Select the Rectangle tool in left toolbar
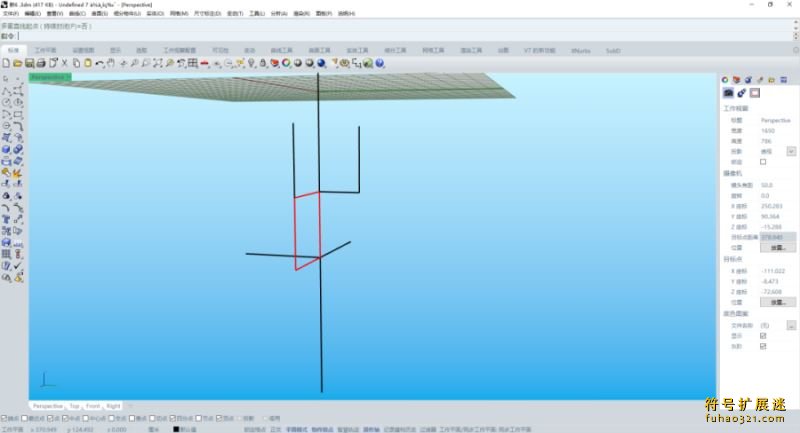The width and height of the screenshot is (800, 433). (18, 115)
